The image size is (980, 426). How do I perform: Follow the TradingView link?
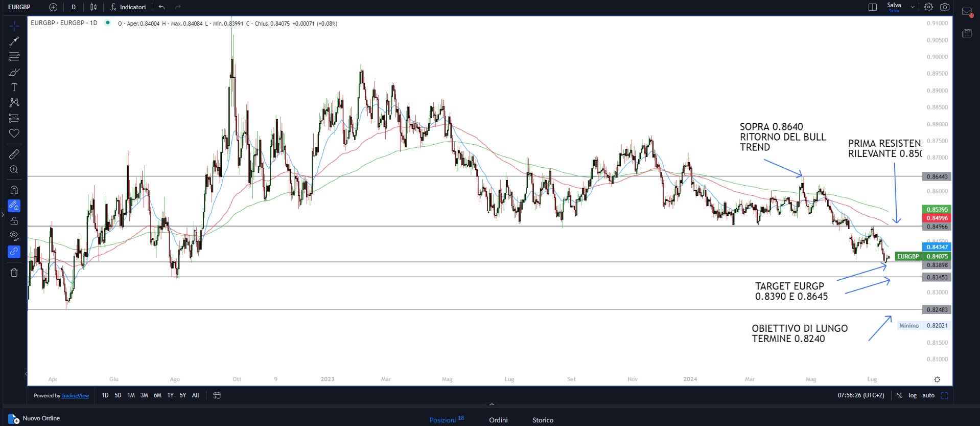coord(75,396)
